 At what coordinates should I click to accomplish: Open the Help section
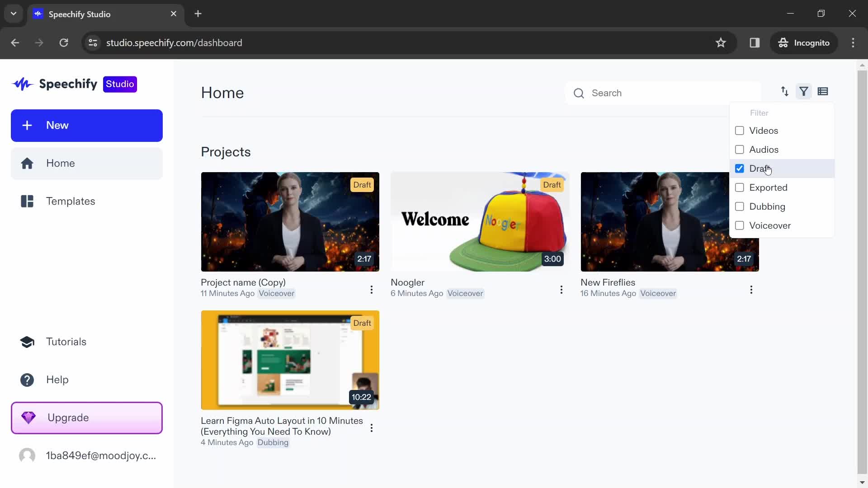click(57, 380)
